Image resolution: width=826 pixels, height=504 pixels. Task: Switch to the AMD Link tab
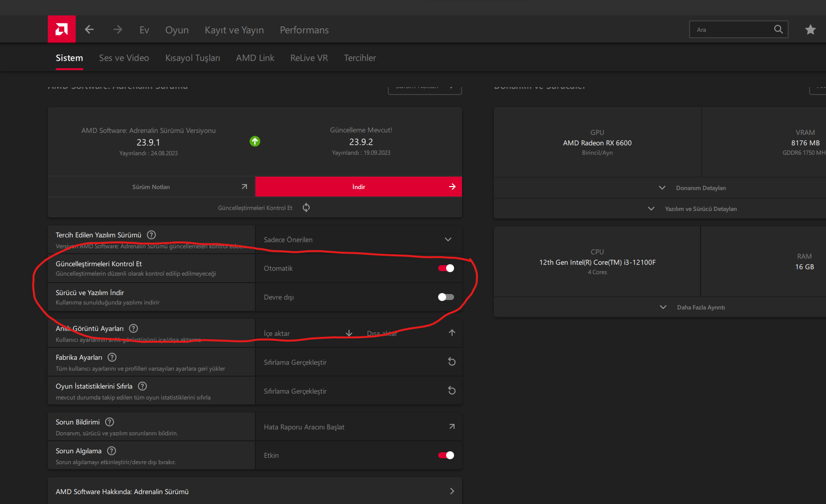pyautogui.click(x=255, y=58)
